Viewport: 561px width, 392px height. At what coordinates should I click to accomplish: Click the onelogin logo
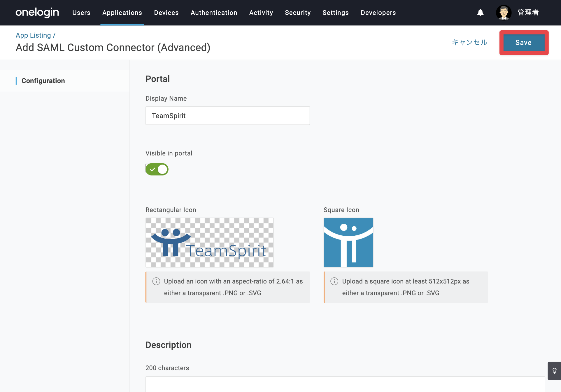click(x=37, y=13)
